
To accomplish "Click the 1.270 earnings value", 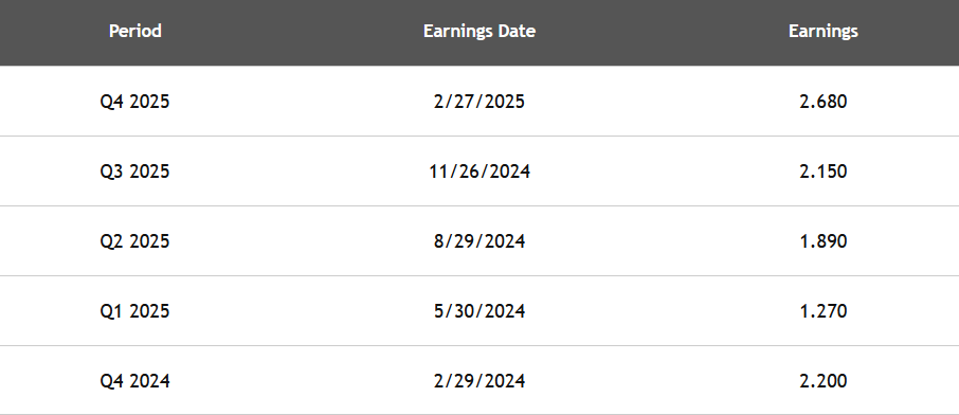I will click(823, 311).
